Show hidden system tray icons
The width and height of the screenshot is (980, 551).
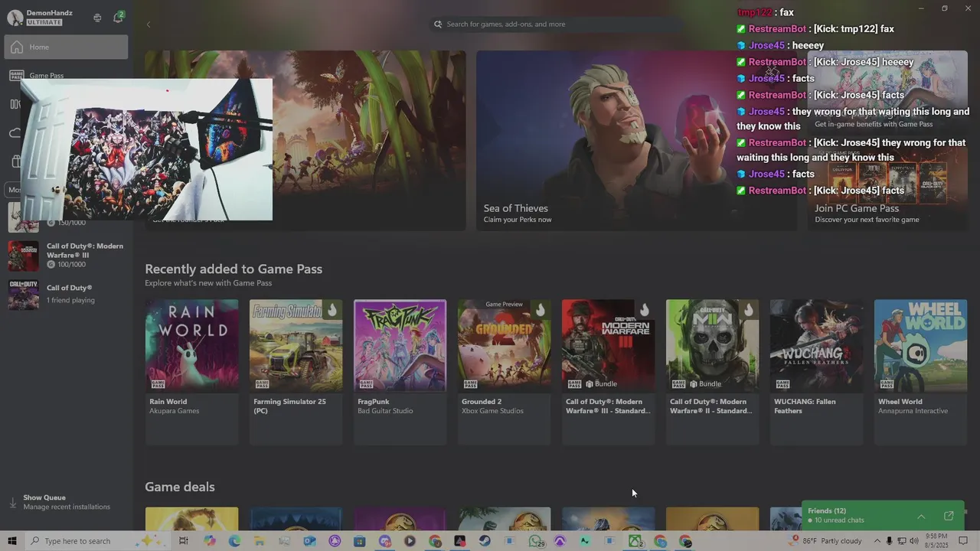coord(877,541)
